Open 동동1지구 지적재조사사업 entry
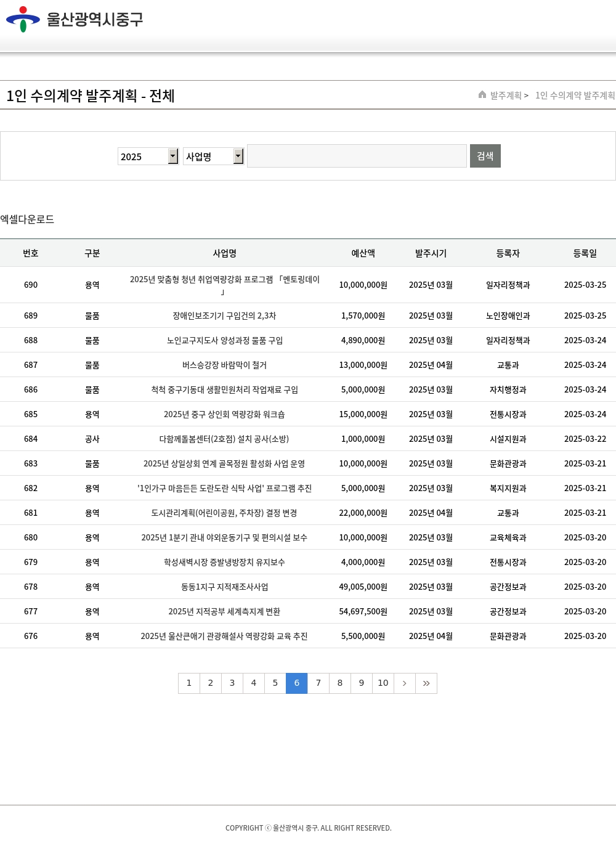The image size is (616, 867). 225,587
